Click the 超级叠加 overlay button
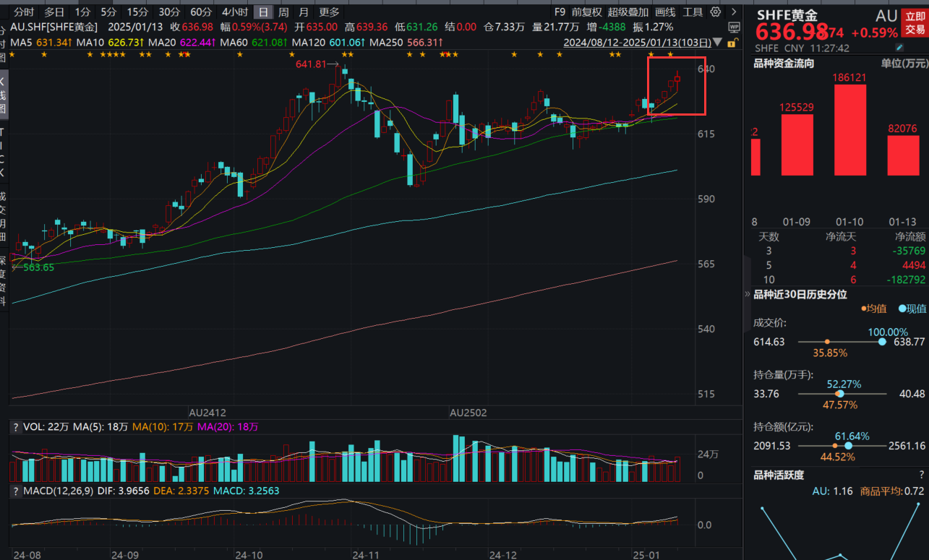The image size is (929, 560). (628, 12)
